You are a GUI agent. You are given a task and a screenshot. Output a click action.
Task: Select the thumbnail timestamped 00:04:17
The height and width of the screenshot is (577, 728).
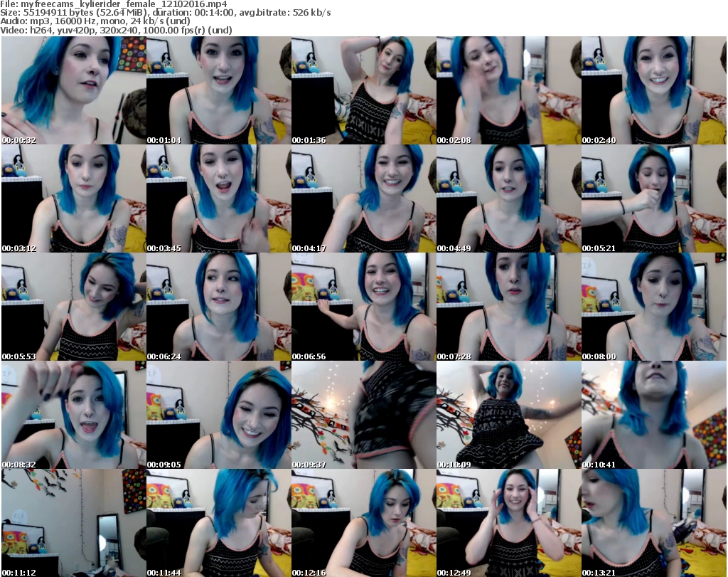[x=364, y=198]
